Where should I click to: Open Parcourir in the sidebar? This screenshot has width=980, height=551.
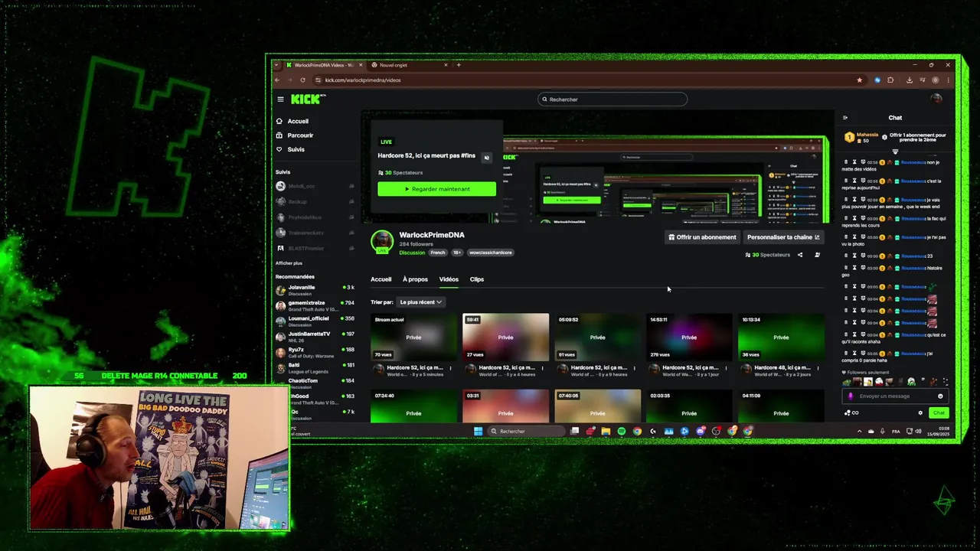click(x=295, y=135)
